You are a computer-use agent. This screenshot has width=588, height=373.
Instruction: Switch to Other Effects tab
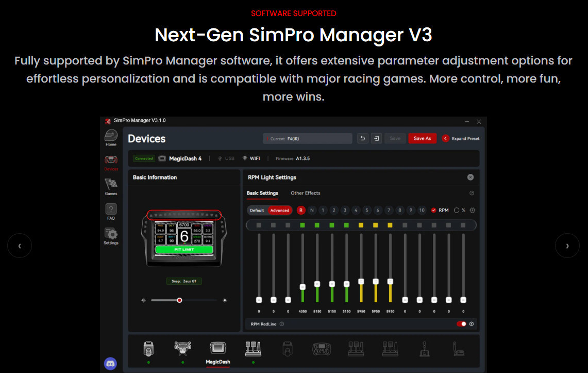[x=305, y=193]
